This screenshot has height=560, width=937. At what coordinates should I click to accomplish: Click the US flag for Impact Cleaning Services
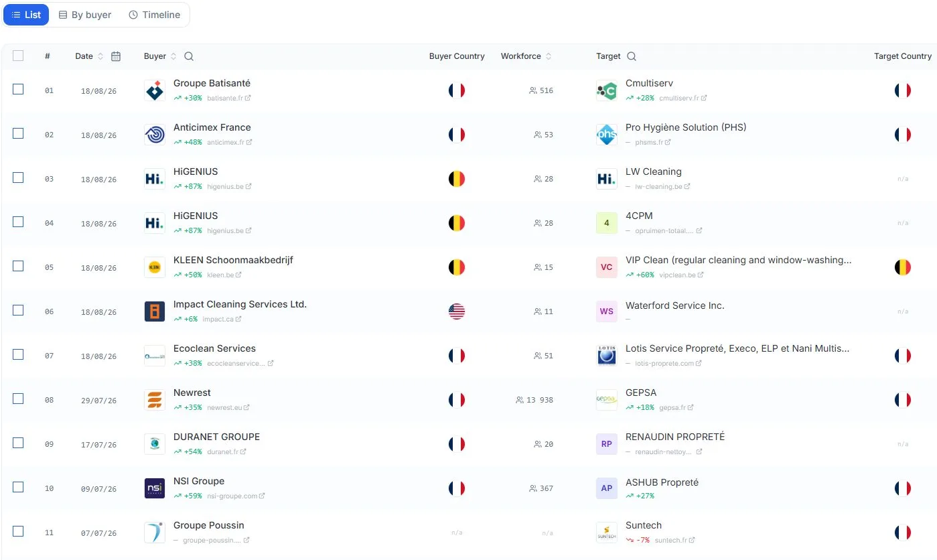coord(457,311)
